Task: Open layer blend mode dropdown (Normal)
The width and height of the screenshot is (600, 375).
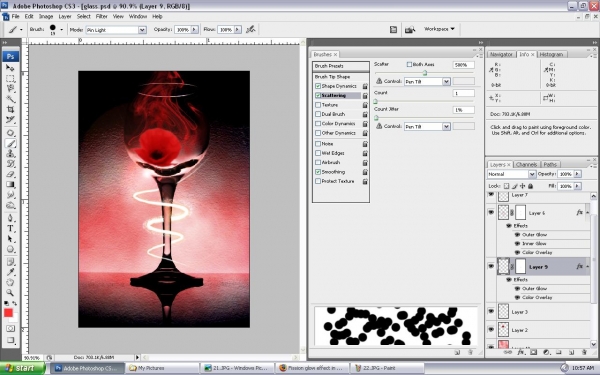Action: pos(532,174)
